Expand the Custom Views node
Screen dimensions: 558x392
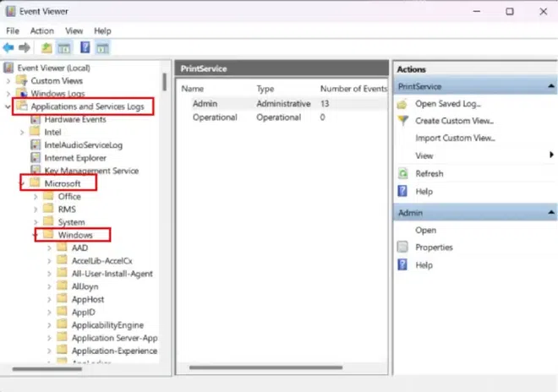coord(8,81)
